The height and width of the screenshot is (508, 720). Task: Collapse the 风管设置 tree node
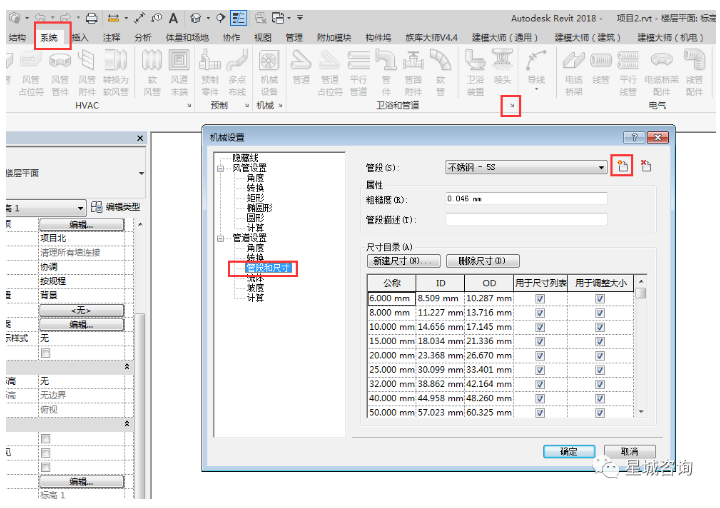[x=220, y=169]
